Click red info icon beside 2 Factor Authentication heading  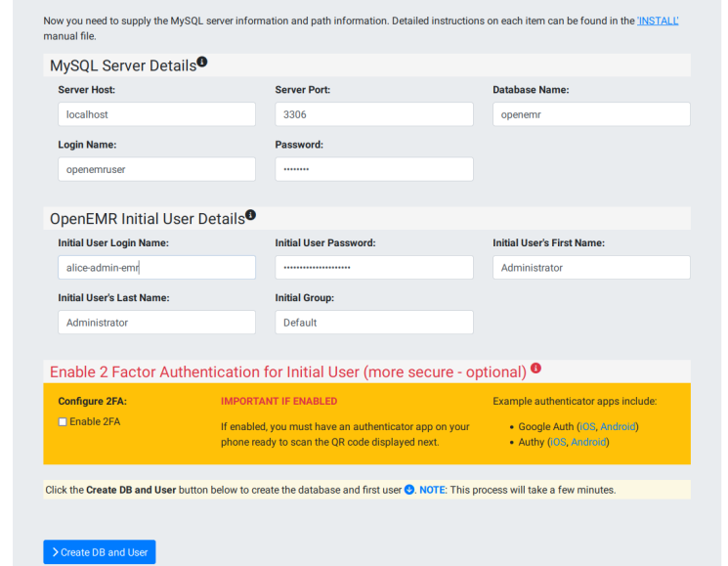(x=535, y=370)
